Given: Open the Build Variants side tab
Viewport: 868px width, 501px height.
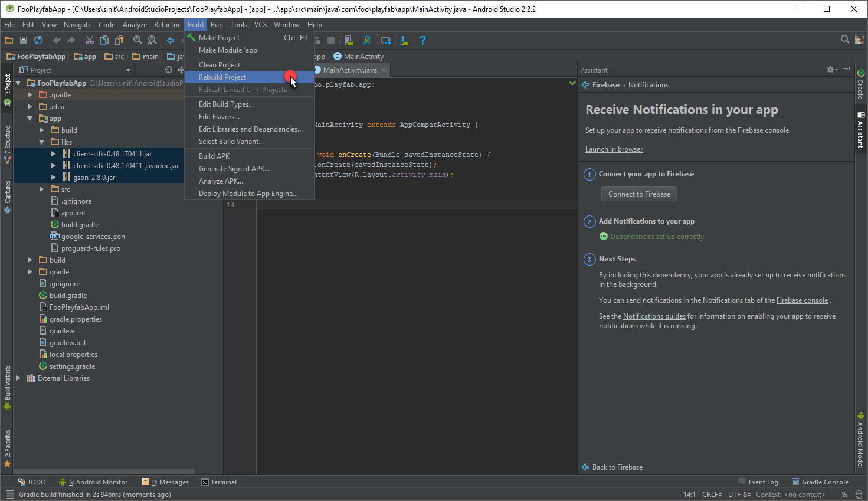Looking at the screenshot, I should click(x=7, y=388).
